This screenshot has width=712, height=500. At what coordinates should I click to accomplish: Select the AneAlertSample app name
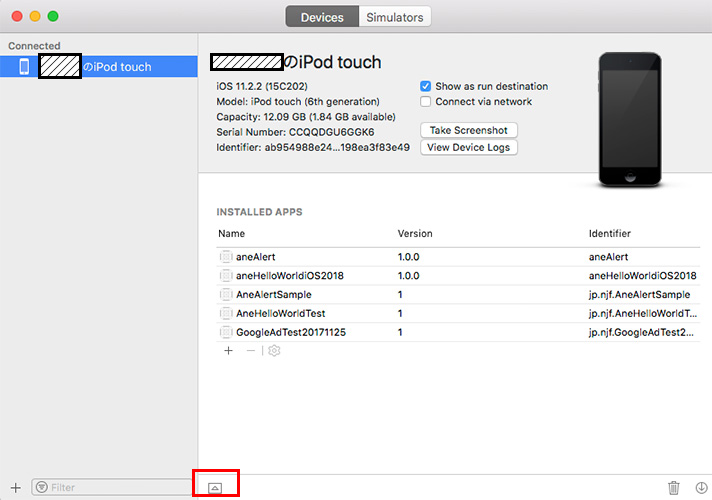[x=274, y=295]
